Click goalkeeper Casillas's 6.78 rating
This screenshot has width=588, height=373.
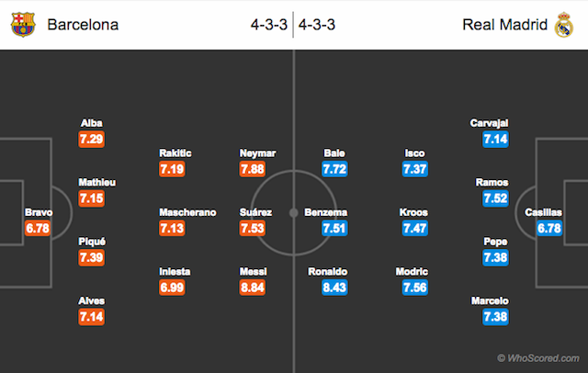click(x=549, y=229)
